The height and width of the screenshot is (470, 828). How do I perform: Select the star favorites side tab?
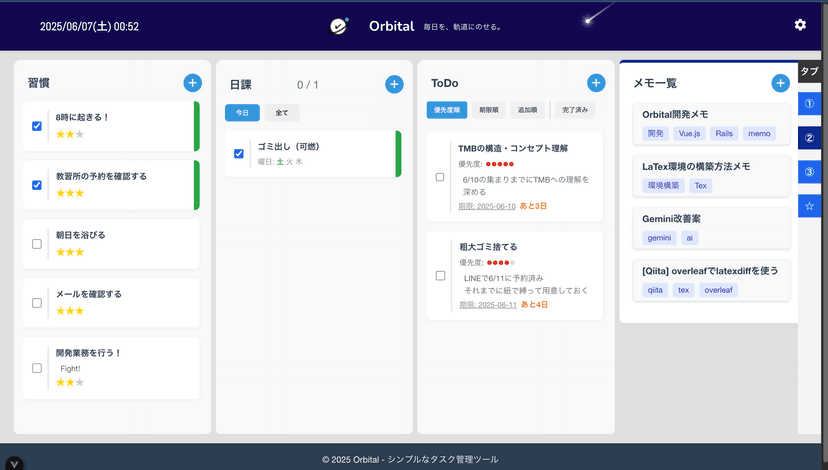pyautogui.click(x=809, y=206)
